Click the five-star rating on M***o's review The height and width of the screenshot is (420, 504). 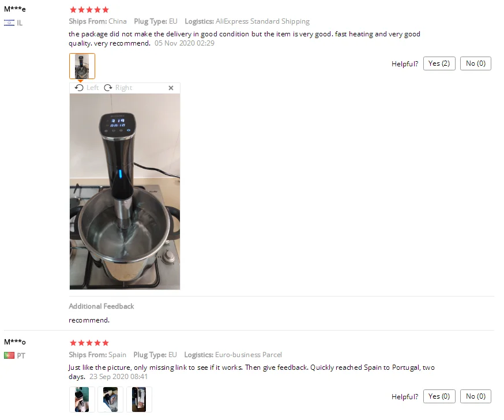click(89, 343)
